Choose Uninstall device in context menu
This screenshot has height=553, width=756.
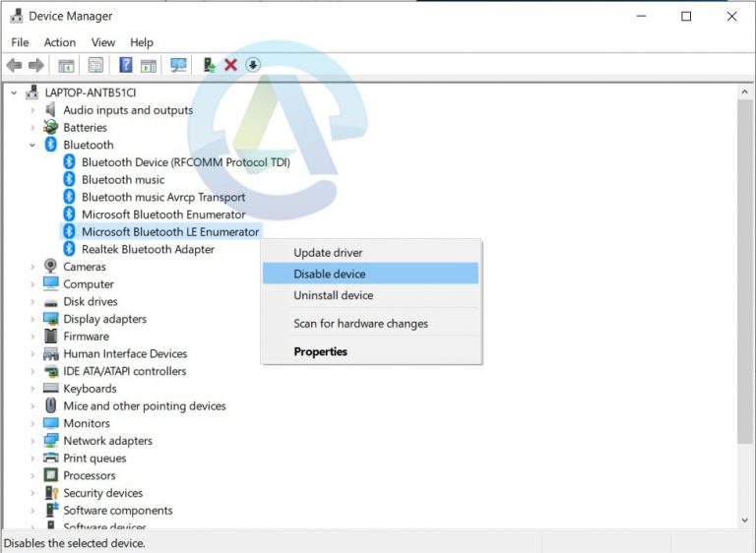[371, 295]
